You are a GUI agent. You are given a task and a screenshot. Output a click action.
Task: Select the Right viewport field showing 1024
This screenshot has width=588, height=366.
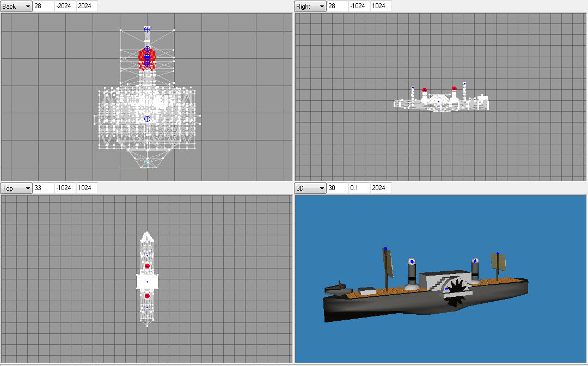[381, 7]
